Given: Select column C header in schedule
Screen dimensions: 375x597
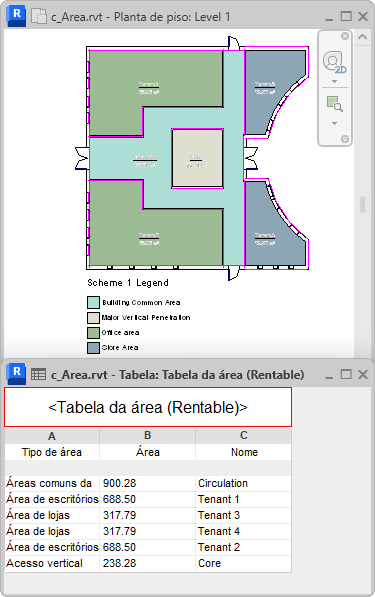Looking at the screenshot, I should pyautogui.click(x=244, y=436).
